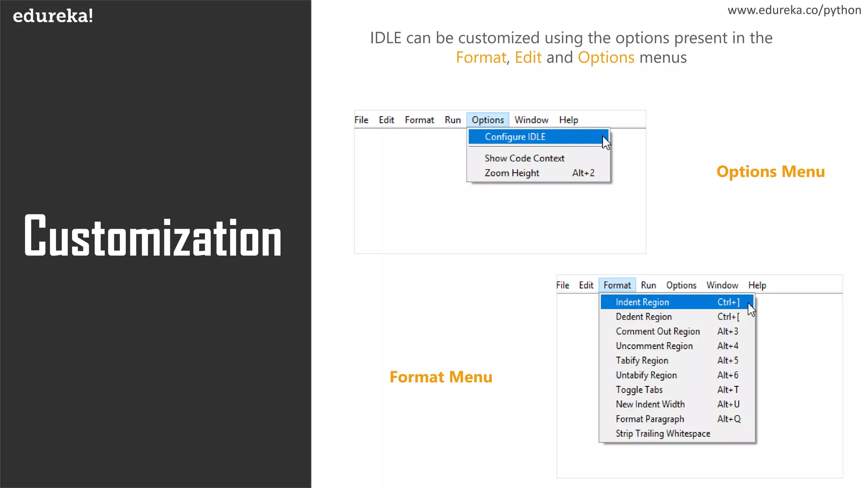Choose Tabify Region

[x=677, y=360]
